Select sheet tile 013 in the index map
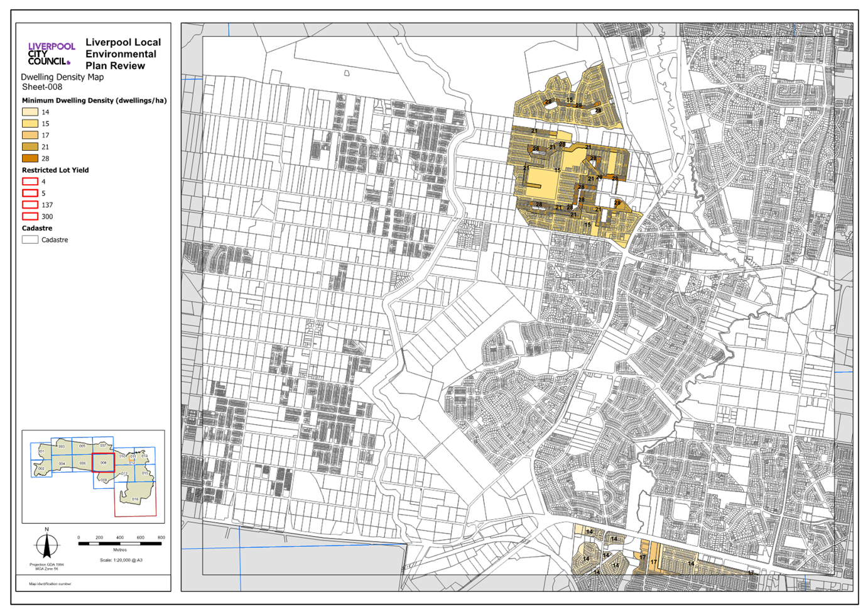 click(x=124, y=473)
